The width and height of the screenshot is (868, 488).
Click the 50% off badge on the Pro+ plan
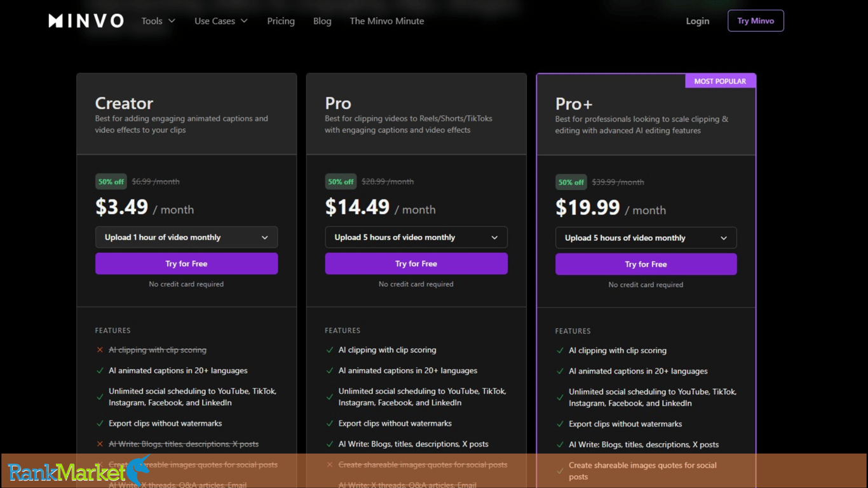(571, 182)
